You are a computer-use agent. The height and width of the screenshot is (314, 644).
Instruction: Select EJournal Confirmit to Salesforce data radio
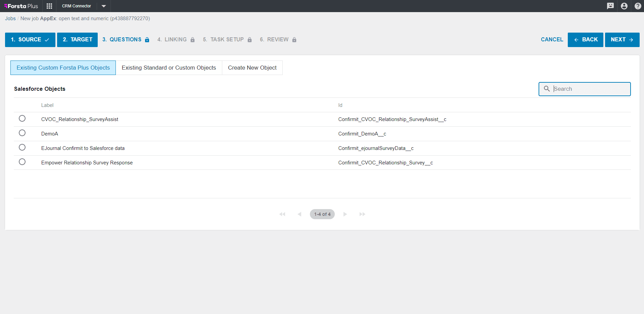(22, 147)
